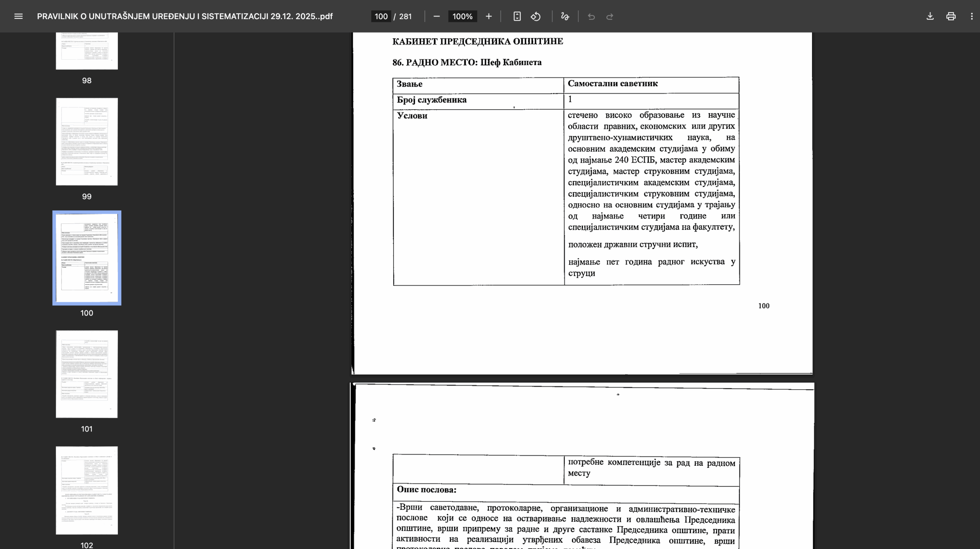980x549 pixels.
Task: Click the zoom level field showing 100%
Action: (x=462, y=16)
